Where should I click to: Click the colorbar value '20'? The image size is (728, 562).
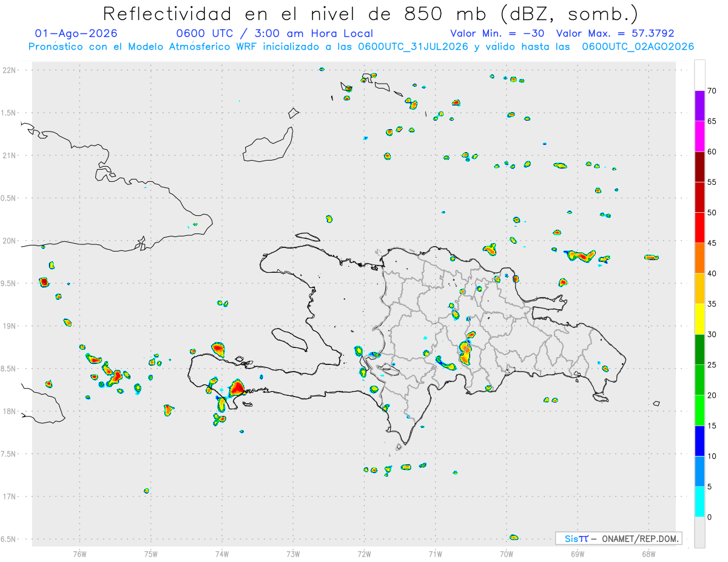tap(712, 395)
